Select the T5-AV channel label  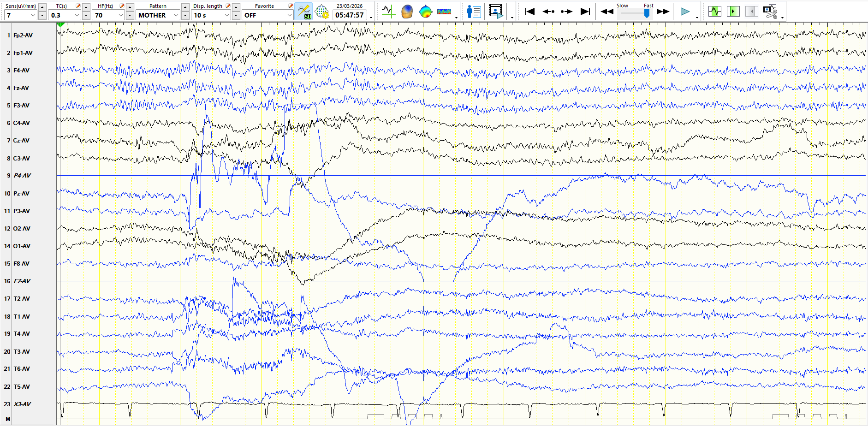[x=22, y=387]
